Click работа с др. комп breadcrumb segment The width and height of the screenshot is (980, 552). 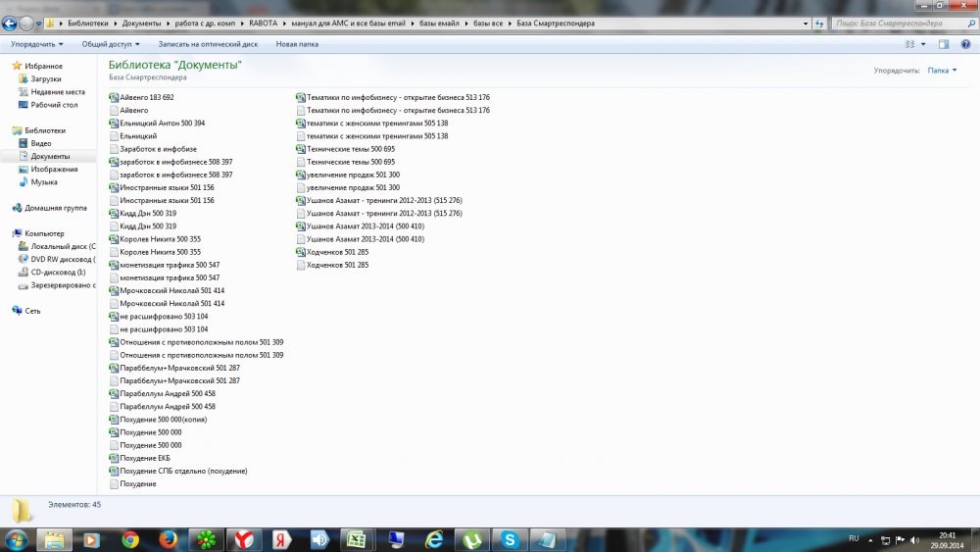(205, 24)
